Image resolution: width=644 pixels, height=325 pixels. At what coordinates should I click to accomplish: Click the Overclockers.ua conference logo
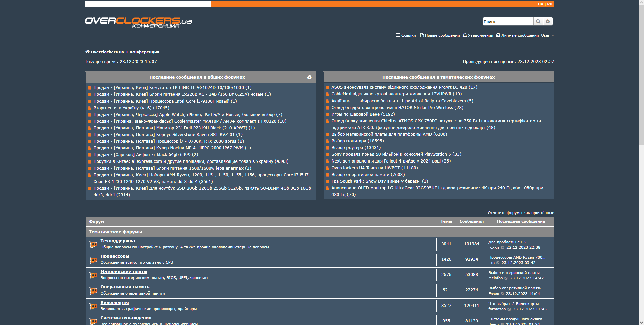(x=138, y=22)
